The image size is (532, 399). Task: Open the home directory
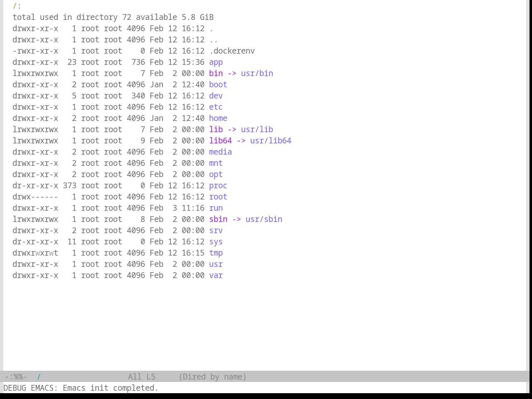(218, 118)
